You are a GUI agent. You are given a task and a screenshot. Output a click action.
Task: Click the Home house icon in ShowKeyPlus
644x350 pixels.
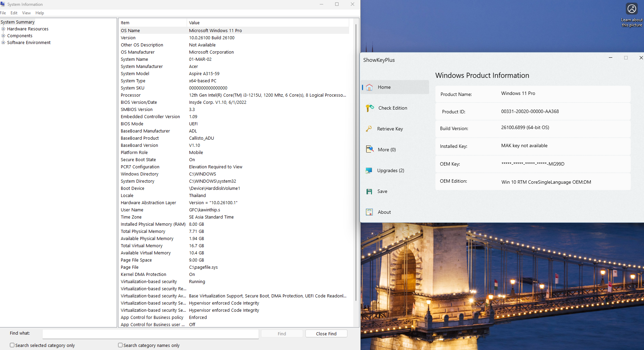(369, 87)
